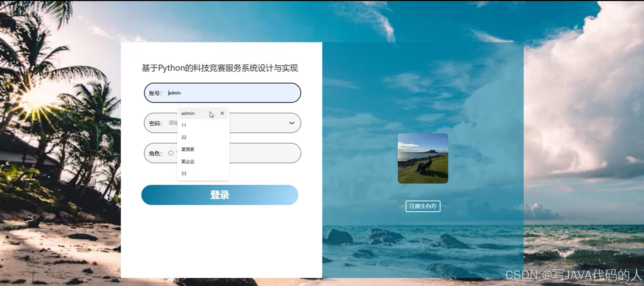Select "22" from the suggestion list
The image size is (644, 286).
tap(184, 137)
